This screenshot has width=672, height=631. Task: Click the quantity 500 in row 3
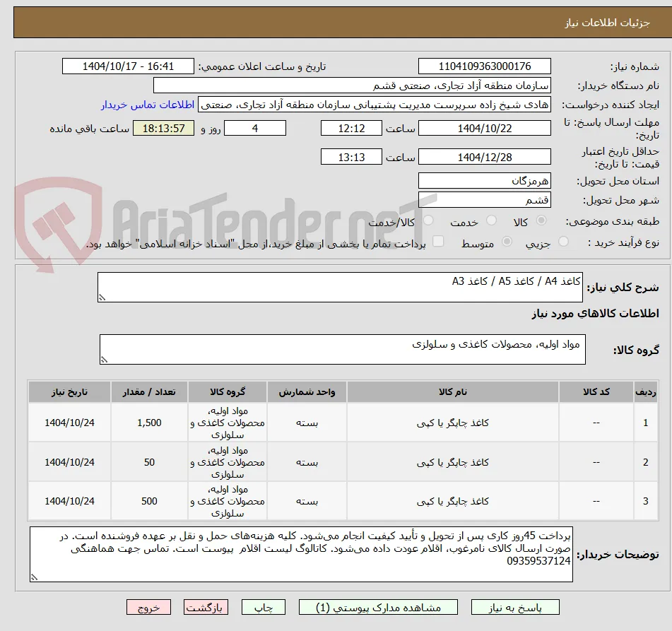click(x=149, y=501)
